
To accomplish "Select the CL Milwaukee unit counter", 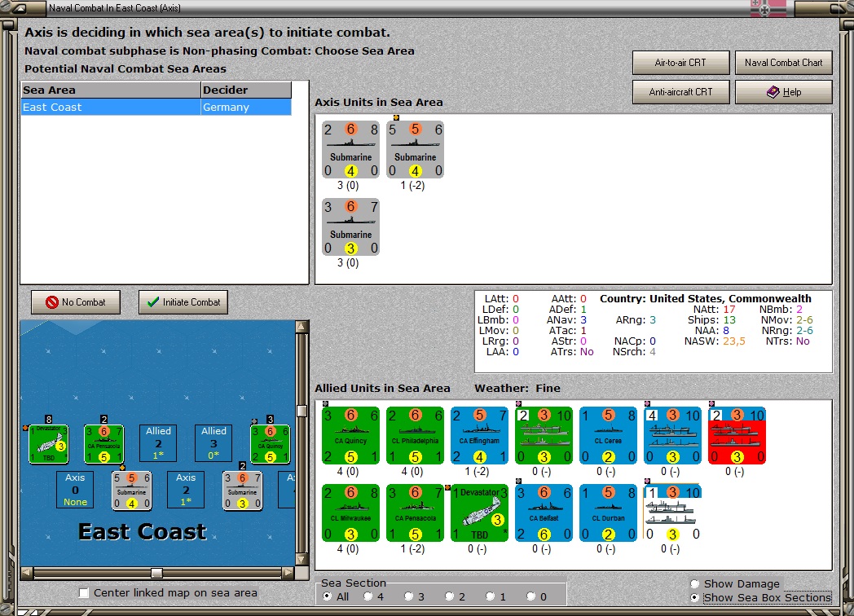I will coord(350,513).
